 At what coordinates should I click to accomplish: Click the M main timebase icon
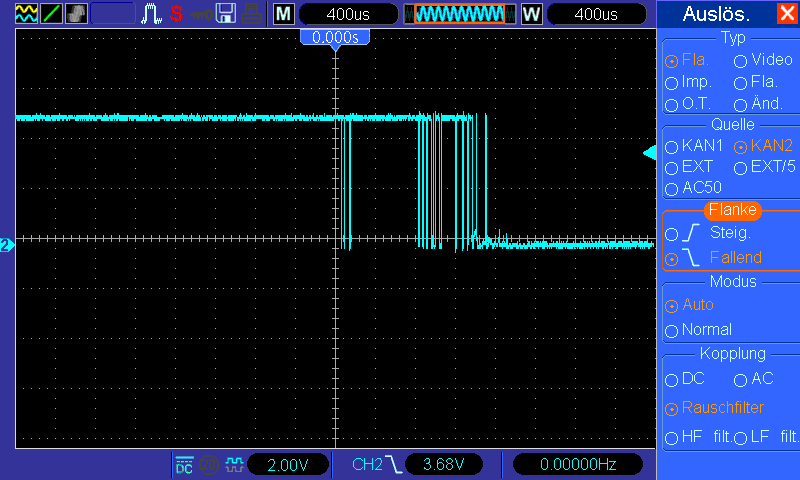coord(284,14)
